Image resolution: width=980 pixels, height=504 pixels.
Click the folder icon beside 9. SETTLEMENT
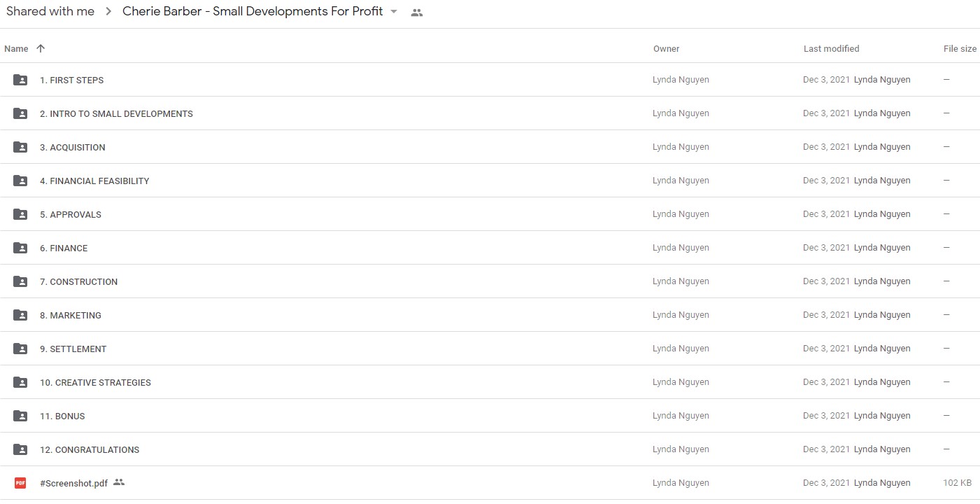point(20,349)
